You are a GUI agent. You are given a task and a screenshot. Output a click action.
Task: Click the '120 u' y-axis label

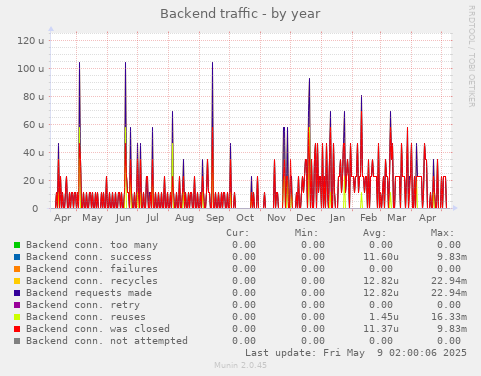31,41
